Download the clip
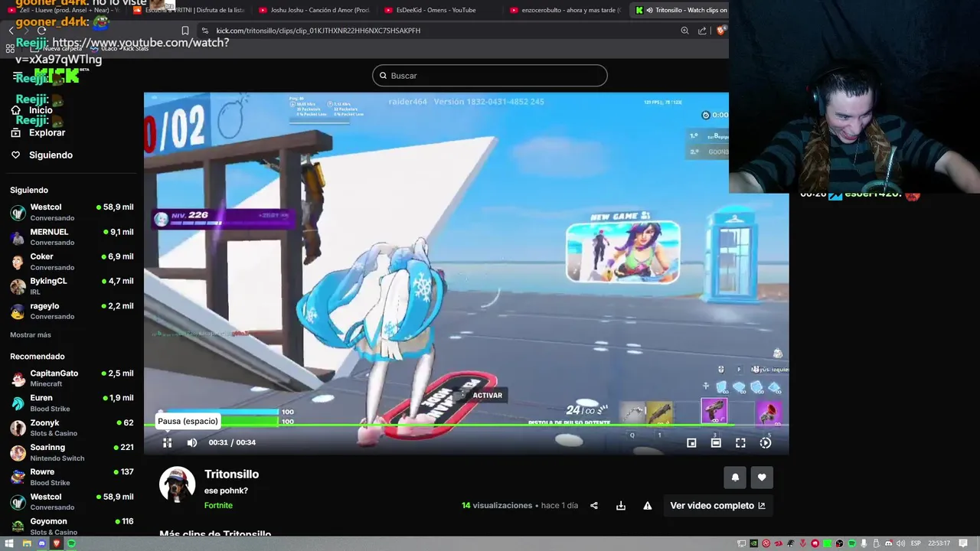 coord(621,506)
